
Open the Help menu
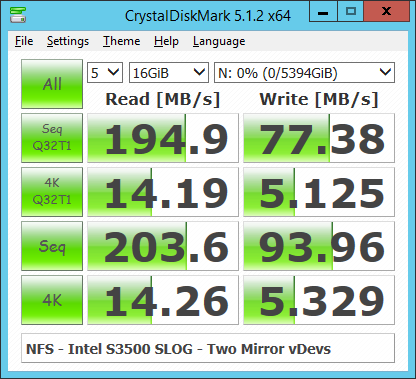[x=166, y=41]
